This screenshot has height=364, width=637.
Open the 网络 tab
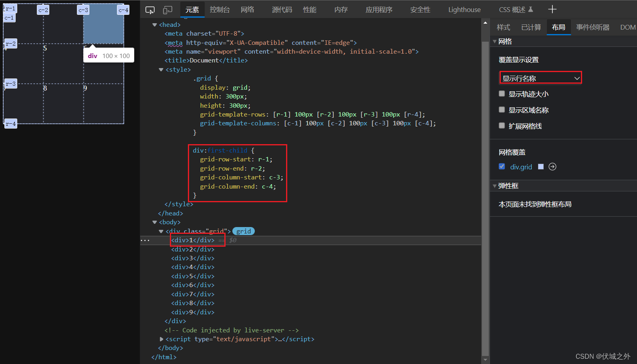tap(248, 10)
